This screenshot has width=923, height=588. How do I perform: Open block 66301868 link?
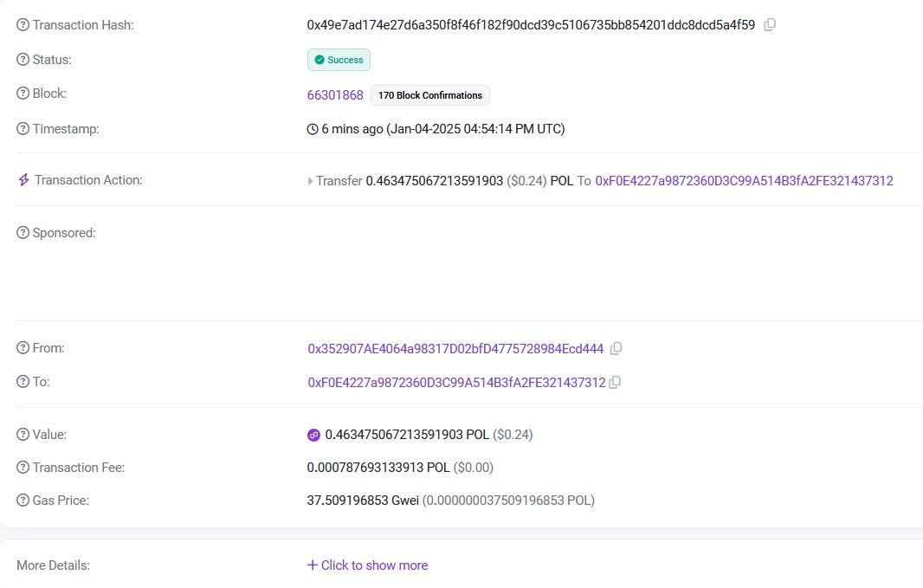[335, 95]
